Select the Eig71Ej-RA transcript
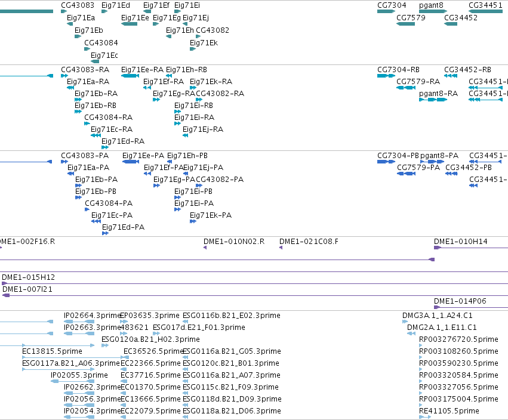 185,135
